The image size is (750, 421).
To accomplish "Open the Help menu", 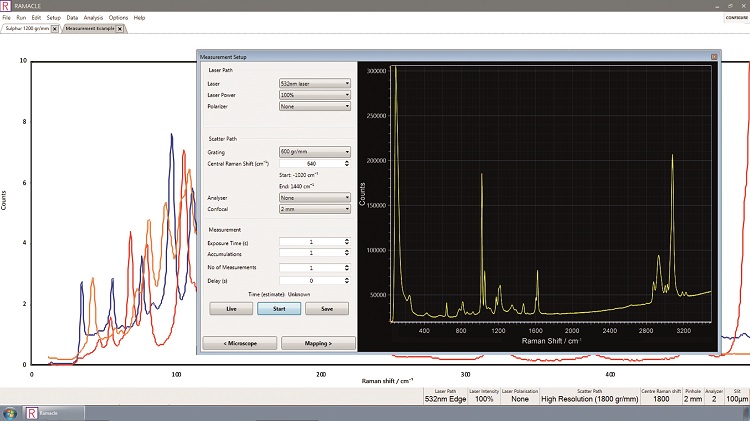I will (x=139, y=18).
